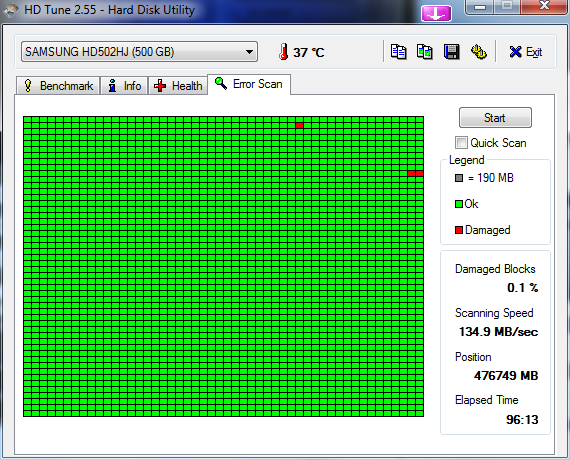Enable the Quick Scan checkbox

coord(461,143)
